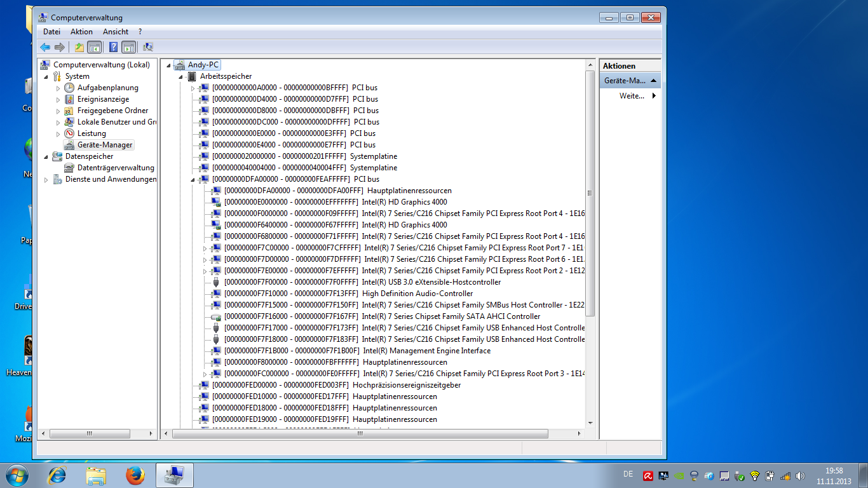868x488 pixels.
Task: Click the grey Forward arrow in toolbar
Action: 60,47
